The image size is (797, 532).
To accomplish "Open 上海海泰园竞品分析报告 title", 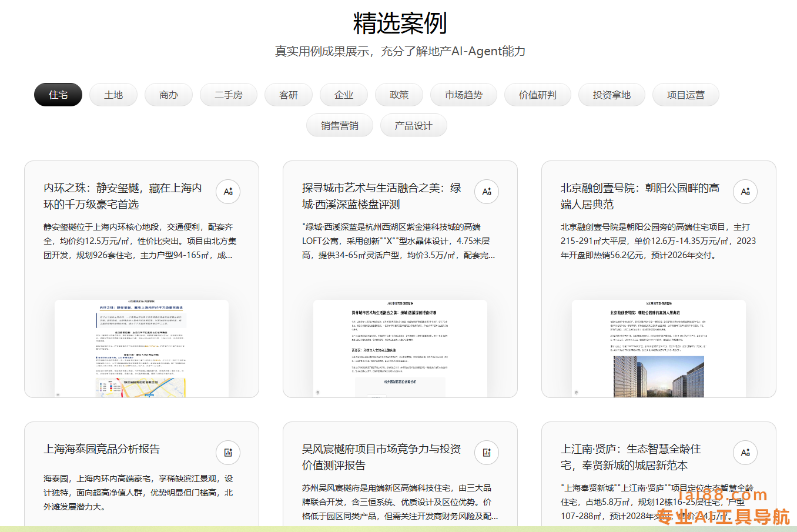I will [102, 449].
